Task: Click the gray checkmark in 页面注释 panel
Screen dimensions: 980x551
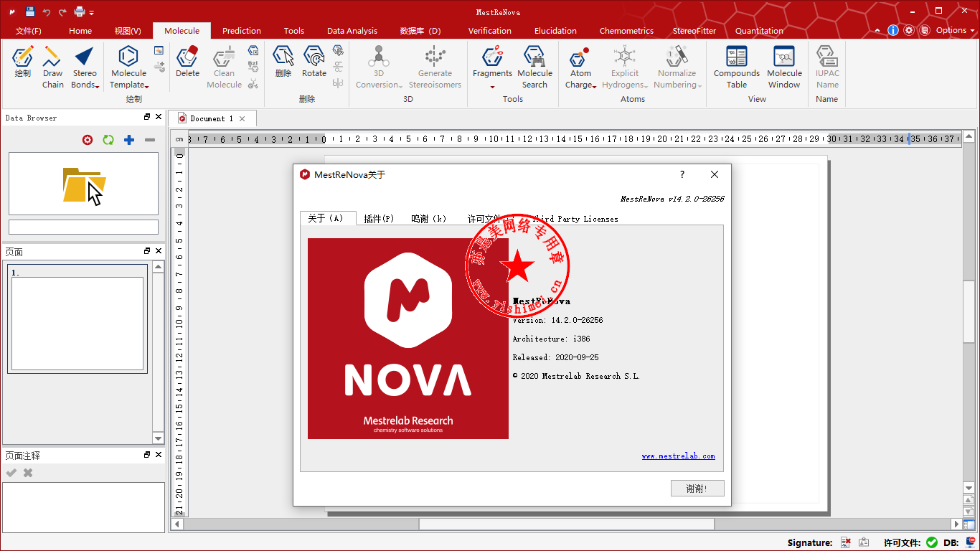Action: [x=11, y=473]
